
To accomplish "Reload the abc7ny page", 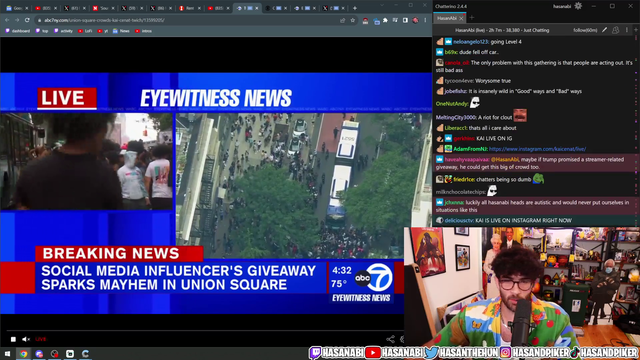I will click(27, 20).
